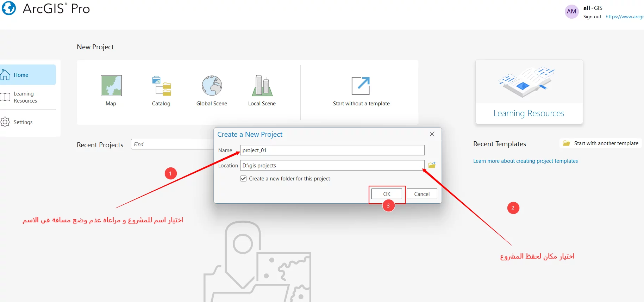Select the Map project template icon
The height and width of the screenshot is (302, 644).
tap(111, 86)
